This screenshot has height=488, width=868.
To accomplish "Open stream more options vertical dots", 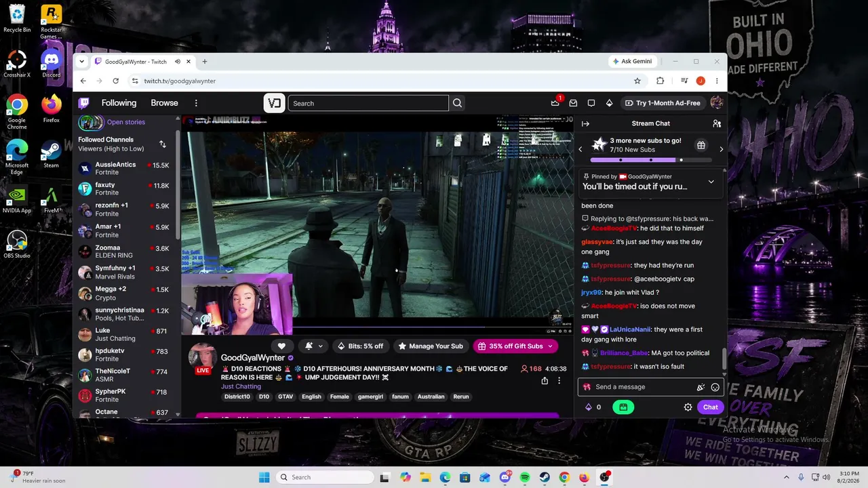I will pyautogui.click(x=559, y=381).
